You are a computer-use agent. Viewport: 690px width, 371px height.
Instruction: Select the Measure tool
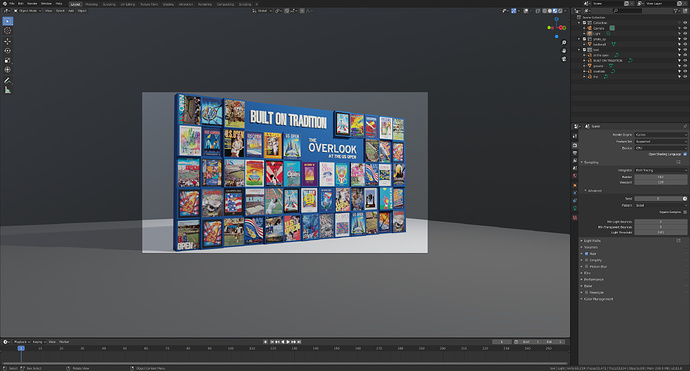(7, 90)
